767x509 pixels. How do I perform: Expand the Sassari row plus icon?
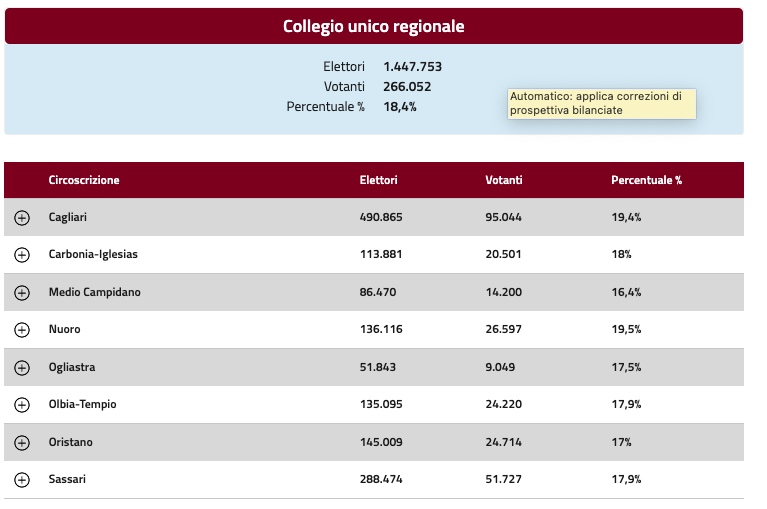22,480
